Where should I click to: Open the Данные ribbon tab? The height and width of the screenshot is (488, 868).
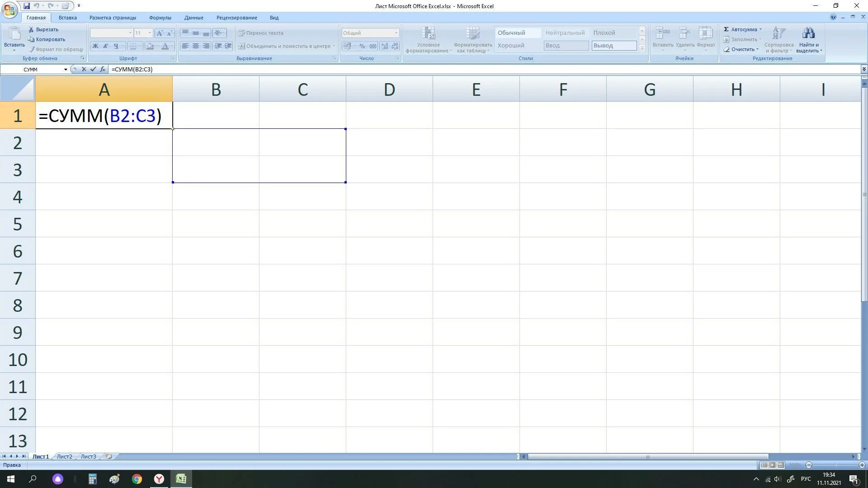(x=193, y=18)
